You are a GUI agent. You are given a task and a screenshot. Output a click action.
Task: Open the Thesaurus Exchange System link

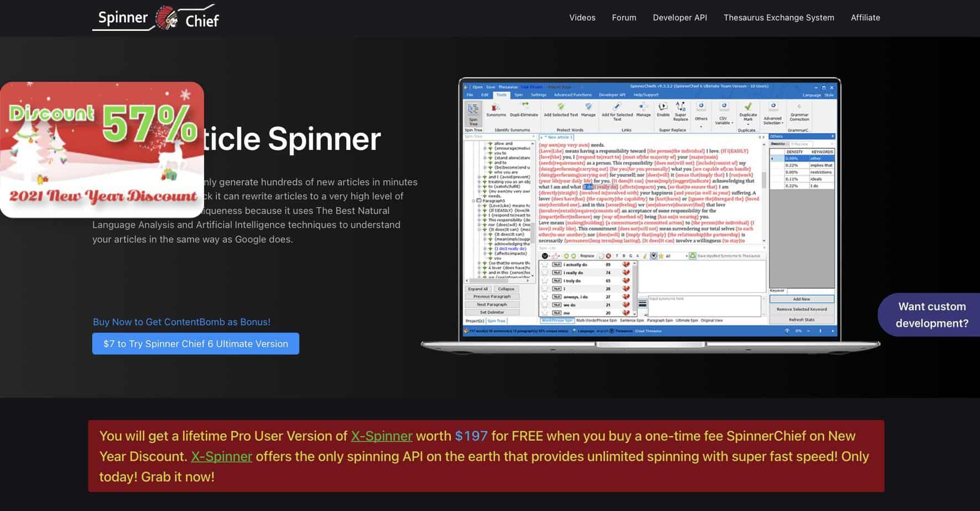click(x=779, y=18)
